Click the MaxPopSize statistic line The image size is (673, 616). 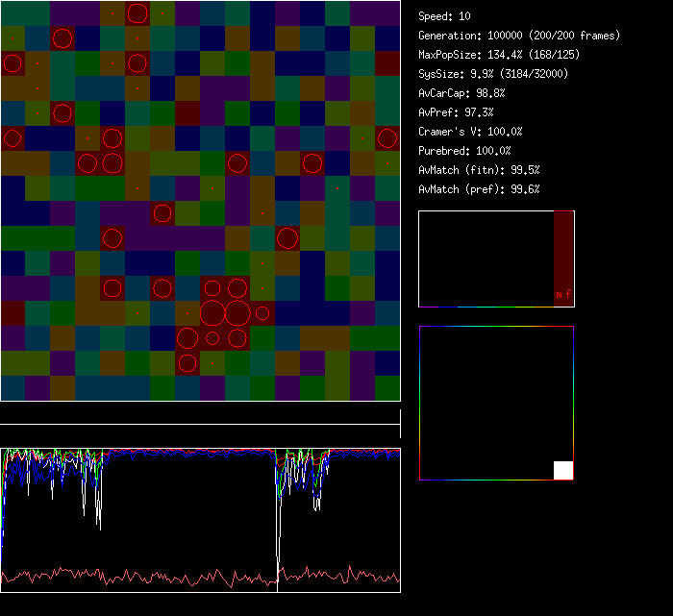click(x=500, y=55)
